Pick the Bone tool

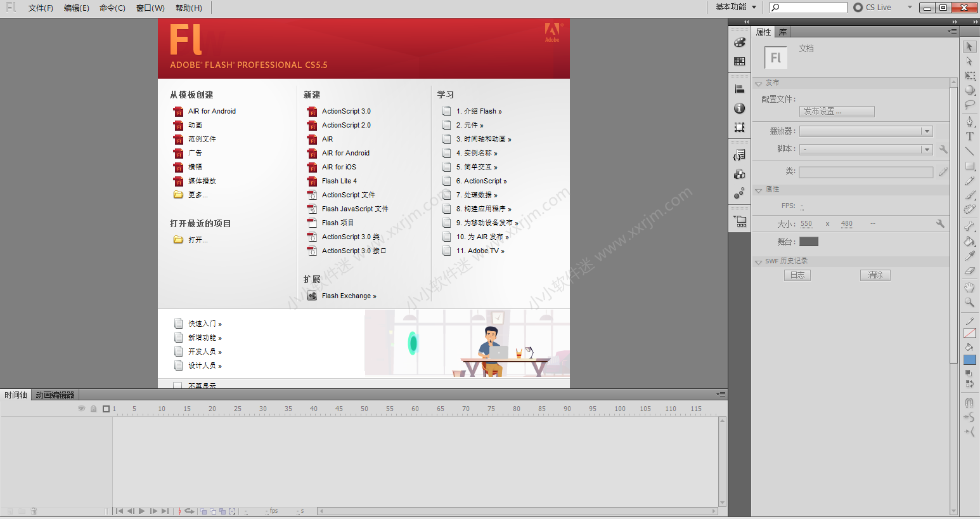pyautogui.click(x=969, y=227)
